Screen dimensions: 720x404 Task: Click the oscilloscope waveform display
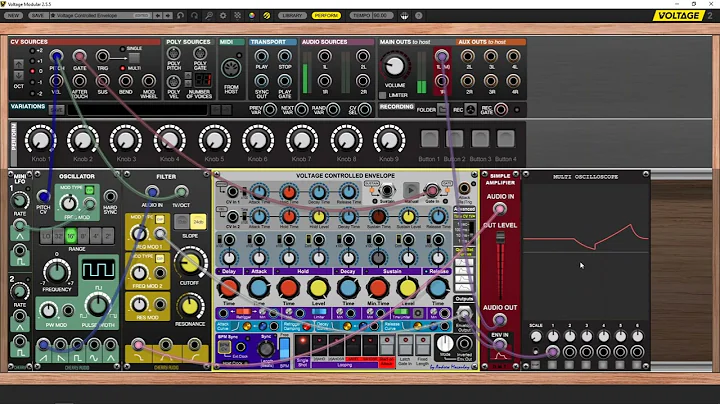pyautogui.click(x=585, y=252)
